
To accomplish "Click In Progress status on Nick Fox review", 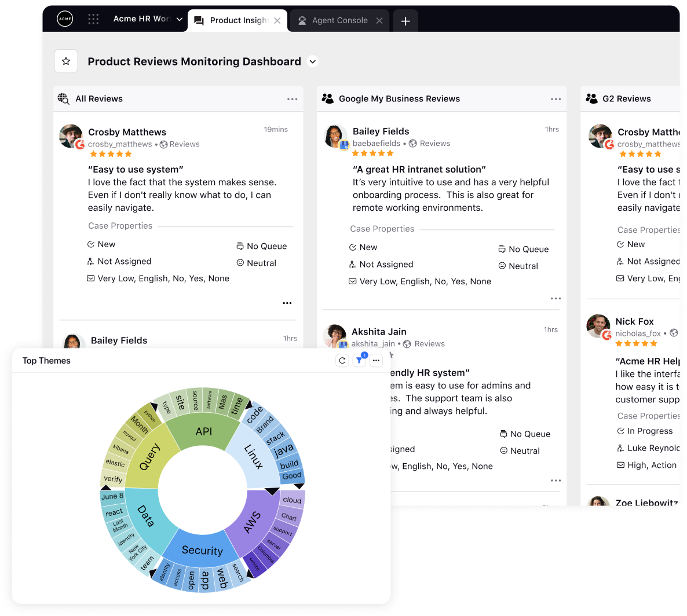I will tap(645, 431).
